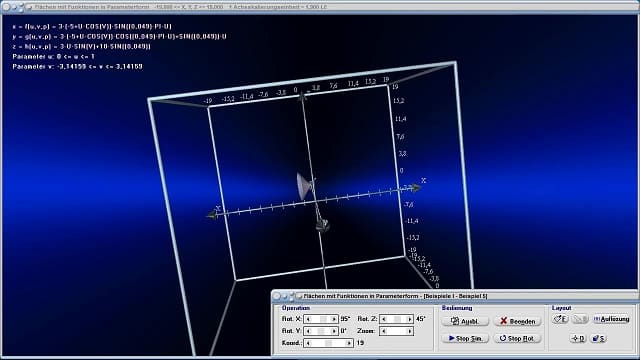Click the Layout S button
This screenshot has height=360, width=640.
(x=598, y=338)
